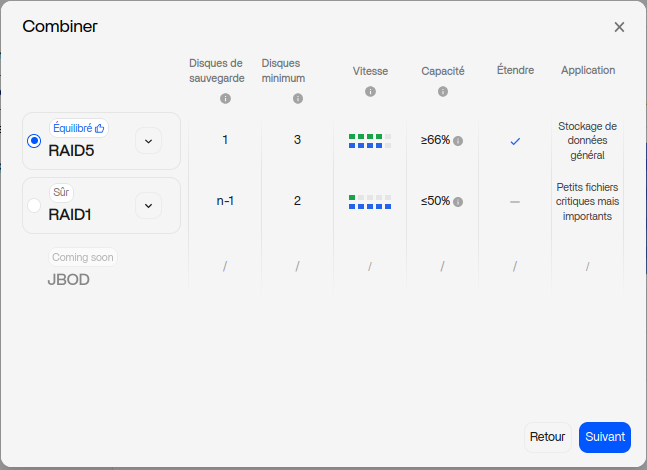Click the Sûr badge on RAID1
The image size is (647, 470).
pyautogui.click(x=62, y=192)
